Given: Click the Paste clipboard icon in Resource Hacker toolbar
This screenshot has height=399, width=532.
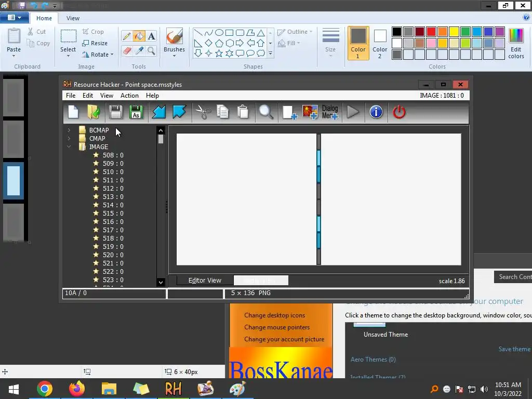Looking at the screenshot, I should point(243,112).
